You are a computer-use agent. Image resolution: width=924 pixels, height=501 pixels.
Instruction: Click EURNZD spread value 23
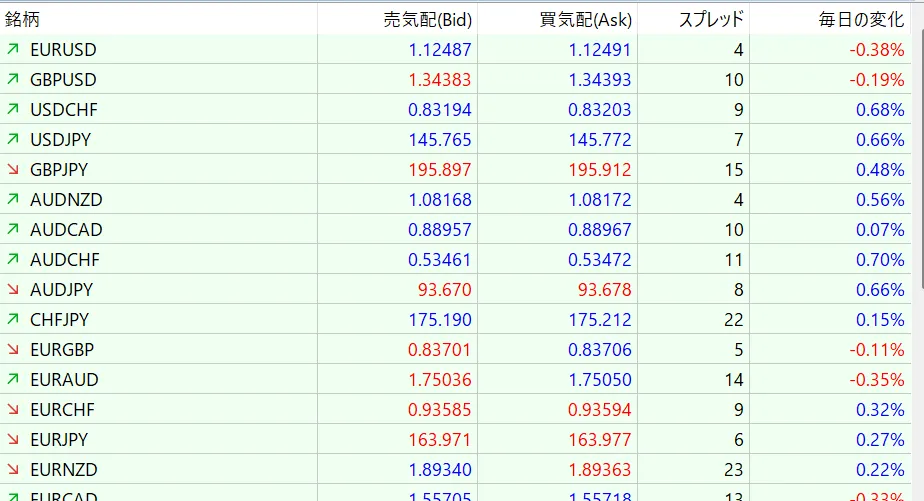[x=734, y=470]
